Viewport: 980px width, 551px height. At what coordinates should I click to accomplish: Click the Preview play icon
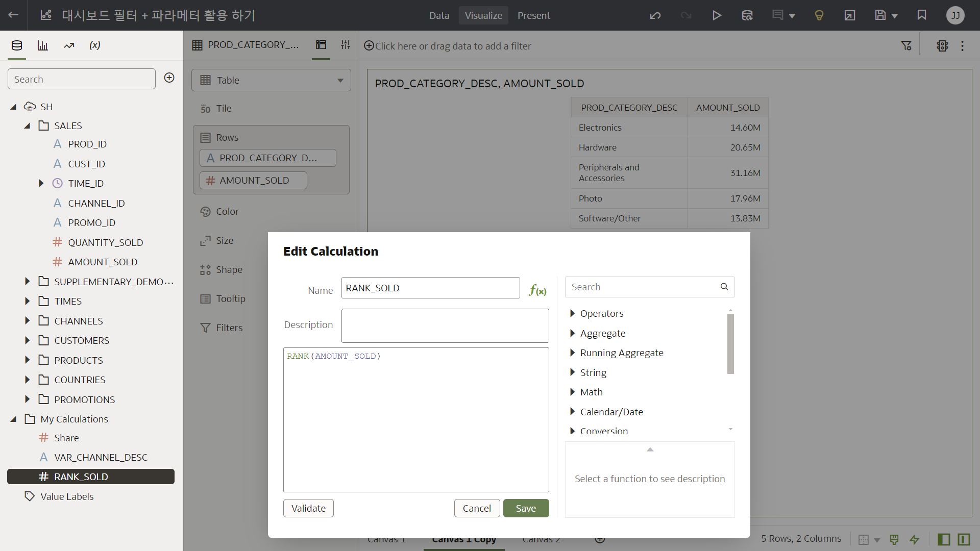coord(717,15)
